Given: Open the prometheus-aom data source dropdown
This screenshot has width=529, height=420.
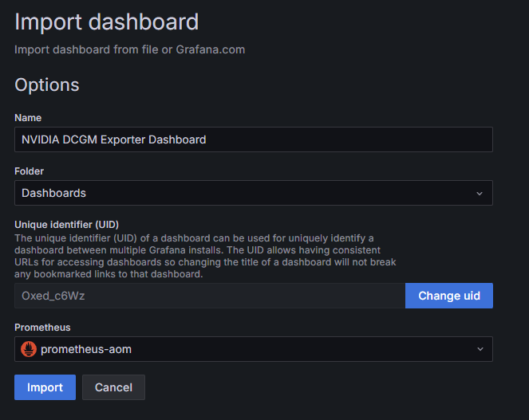Looking at the screenshot, I should coord(254,349).
